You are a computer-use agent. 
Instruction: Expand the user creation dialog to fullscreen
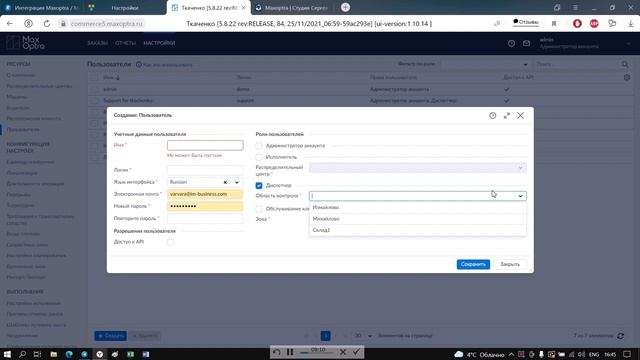pos(507,116)
